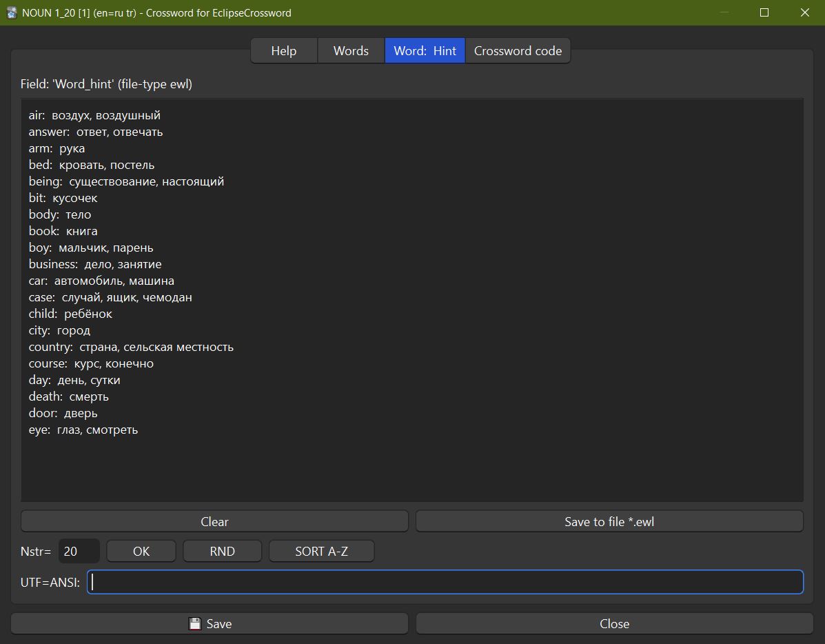Click inside the Nstr number field
825x644 pixels.
coord(79,552)
